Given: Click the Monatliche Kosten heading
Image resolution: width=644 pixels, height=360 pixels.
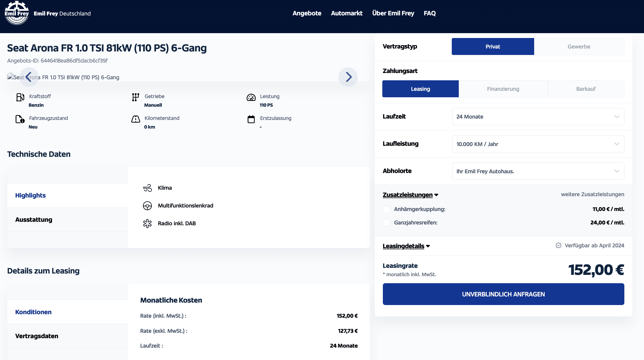Looking at the screenshot, I should 171,300.
